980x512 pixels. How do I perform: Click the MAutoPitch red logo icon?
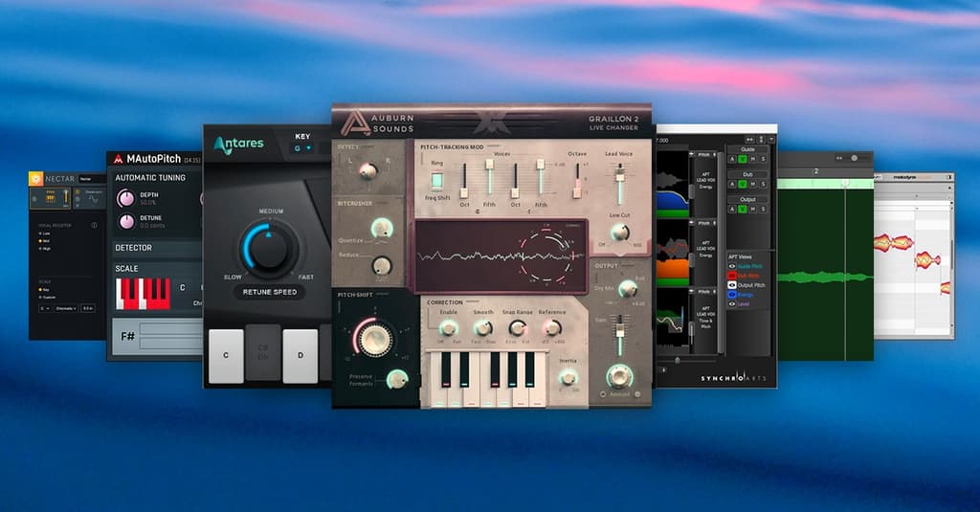(x=118, y=160)
